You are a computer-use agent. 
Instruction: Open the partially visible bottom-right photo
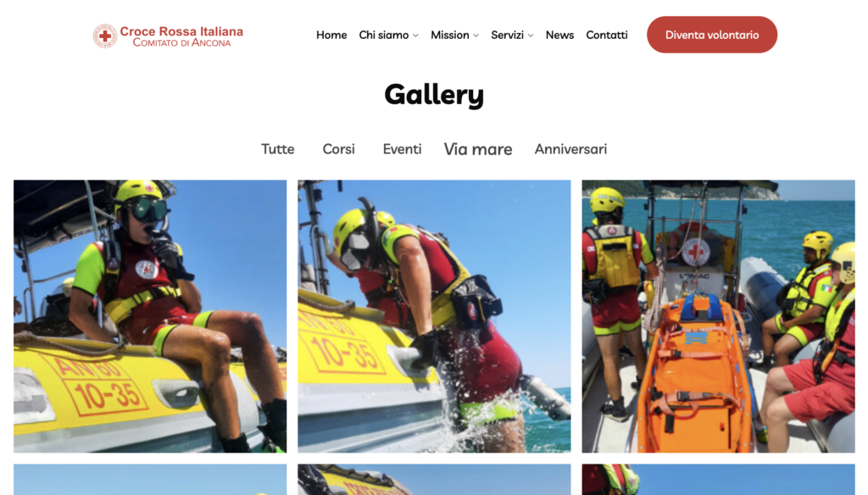(x=718, y=480)
